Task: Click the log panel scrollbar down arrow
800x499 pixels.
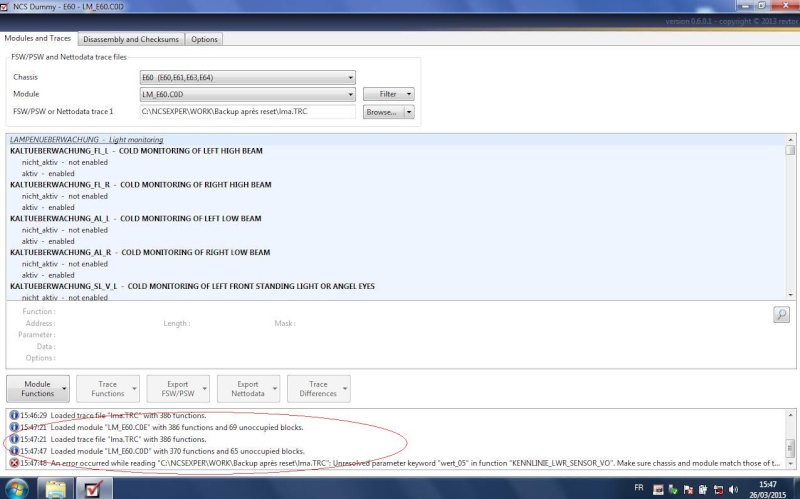Action: pyautogui.click(x=790, y=463)
